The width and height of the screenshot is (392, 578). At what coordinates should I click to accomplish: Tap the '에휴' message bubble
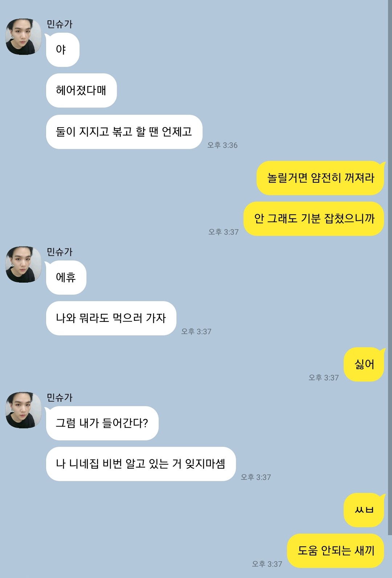click(66, 278)
